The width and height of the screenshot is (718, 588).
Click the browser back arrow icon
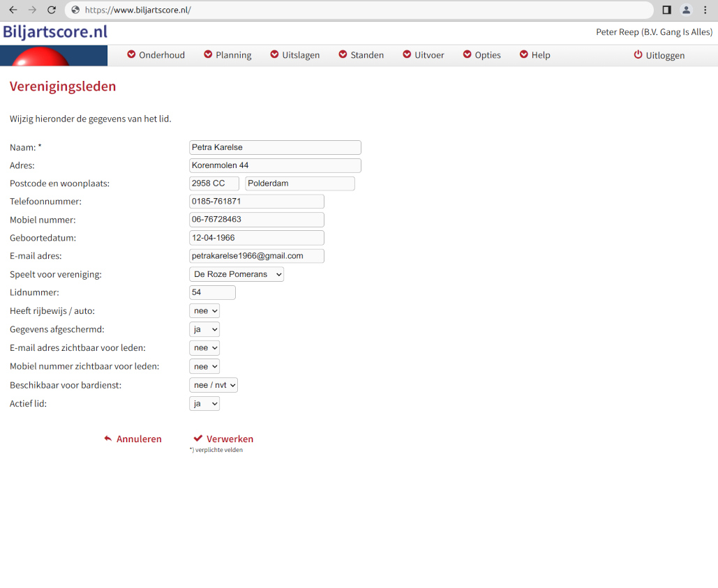[x=13, y=10]
